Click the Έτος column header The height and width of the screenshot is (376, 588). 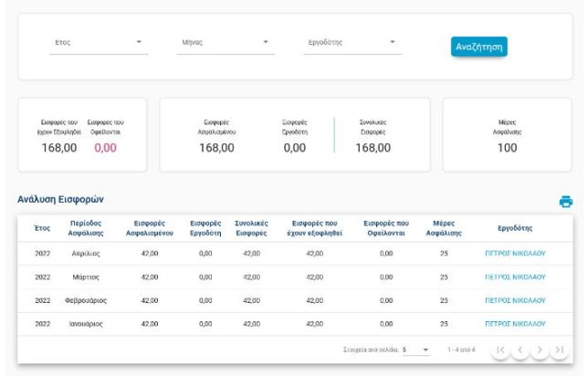[x=42, y=228]
